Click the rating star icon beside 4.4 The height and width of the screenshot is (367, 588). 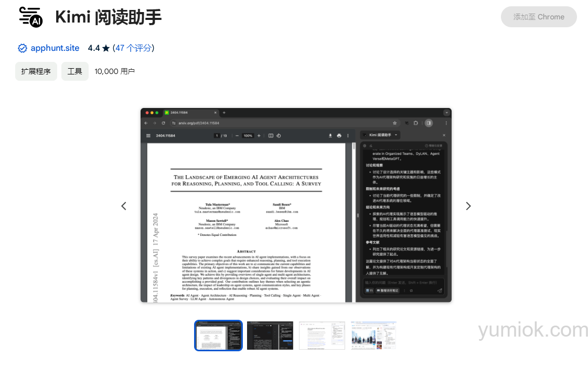(x=106, y=48)
